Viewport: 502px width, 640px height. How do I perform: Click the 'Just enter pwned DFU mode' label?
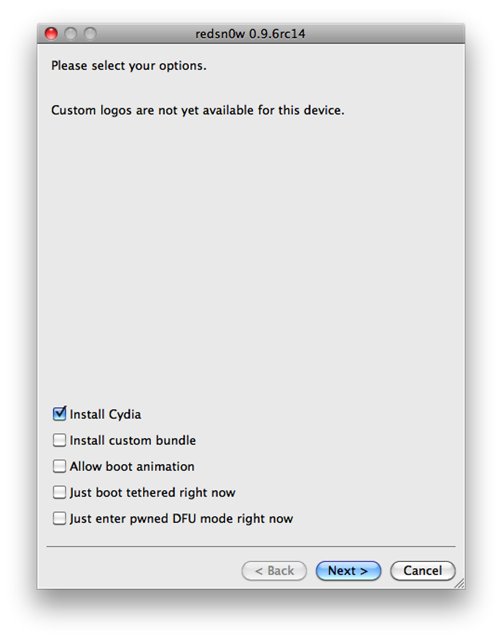[181, 519]
